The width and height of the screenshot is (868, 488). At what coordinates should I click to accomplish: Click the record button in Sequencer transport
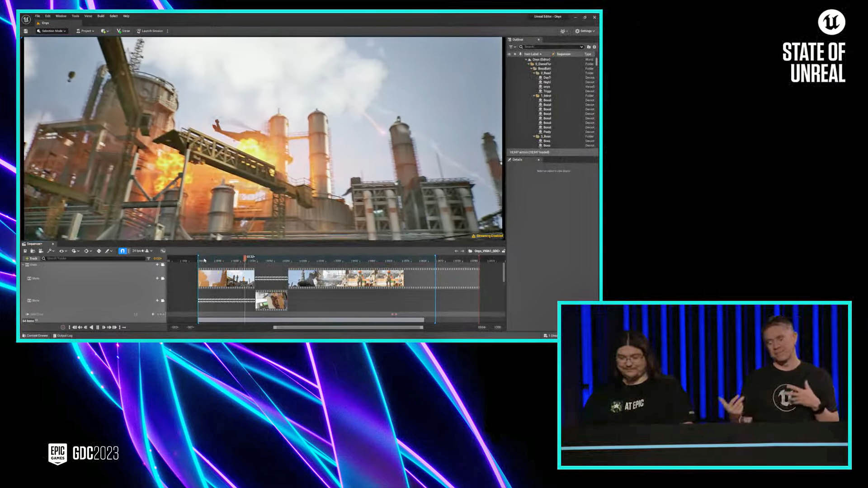coord(63,328)
